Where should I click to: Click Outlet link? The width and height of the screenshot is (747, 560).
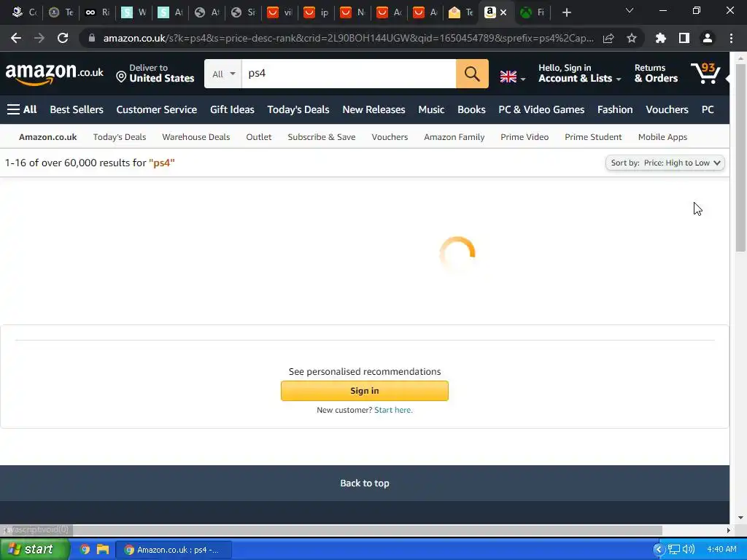(259, 137)
